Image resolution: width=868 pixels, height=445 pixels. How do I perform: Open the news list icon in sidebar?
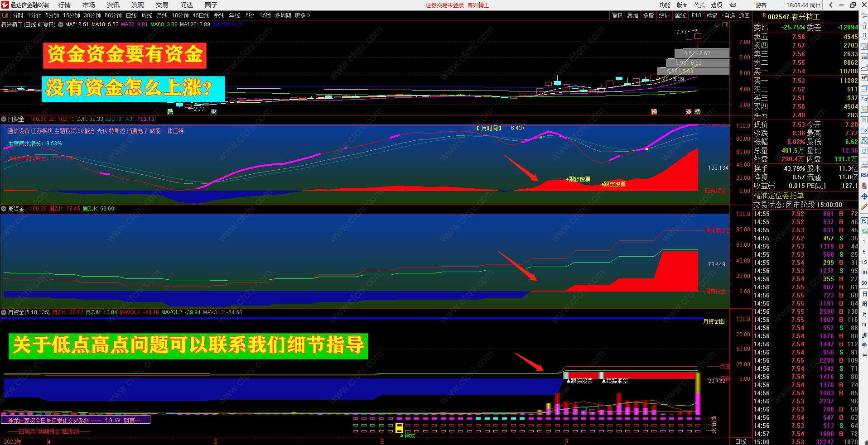point(864,88)
